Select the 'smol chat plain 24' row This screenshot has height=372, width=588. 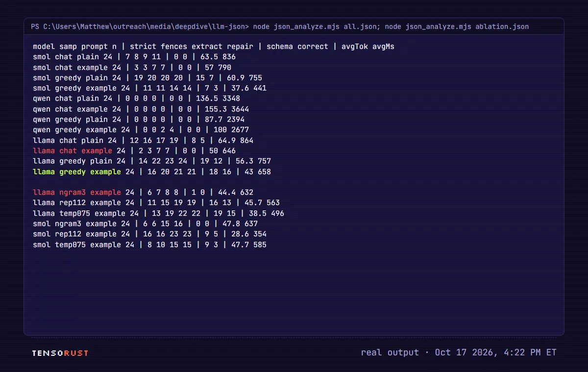(134, 57)
